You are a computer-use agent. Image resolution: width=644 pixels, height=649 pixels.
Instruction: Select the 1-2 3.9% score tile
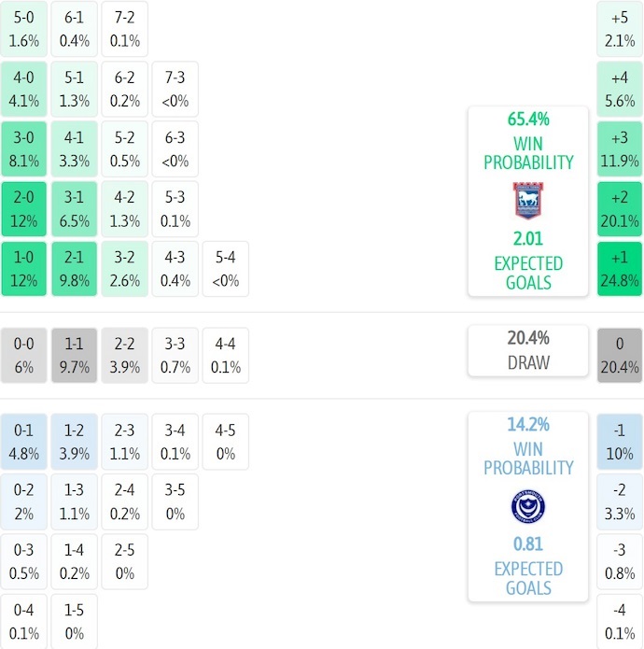point(75,442)
